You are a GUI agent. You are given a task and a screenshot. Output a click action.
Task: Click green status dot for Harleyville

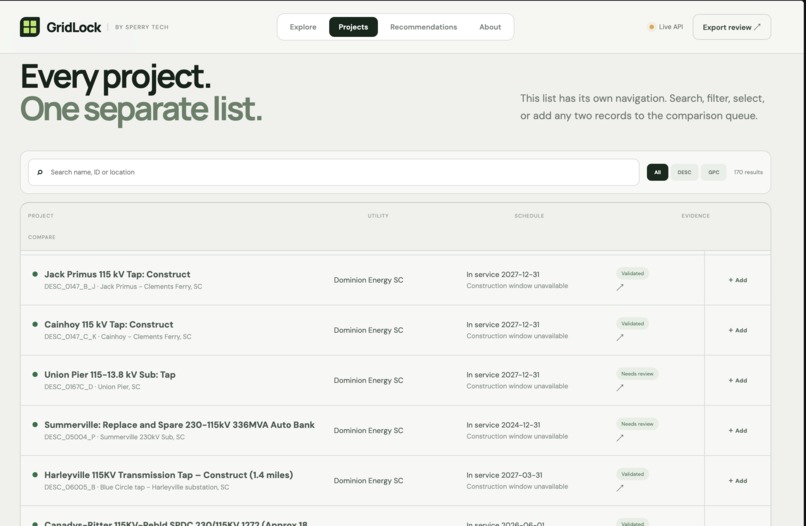[35, 475]
